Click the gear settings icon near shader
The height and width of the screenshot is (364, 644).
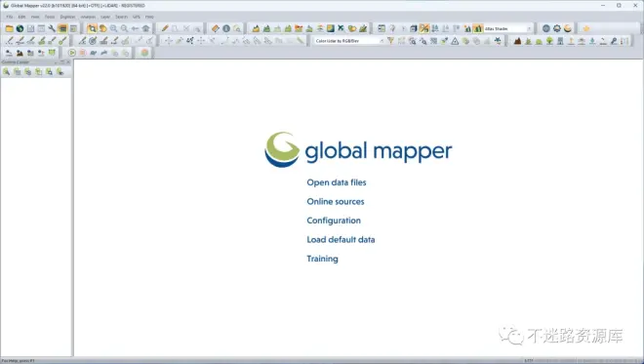point(556,28)
